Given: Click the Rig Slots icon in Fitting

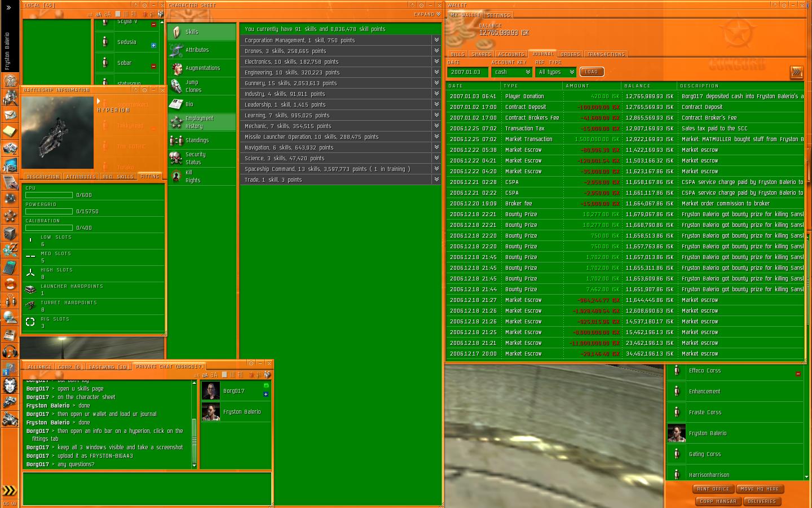Looking at the screenshot, I should click(30, 322).
